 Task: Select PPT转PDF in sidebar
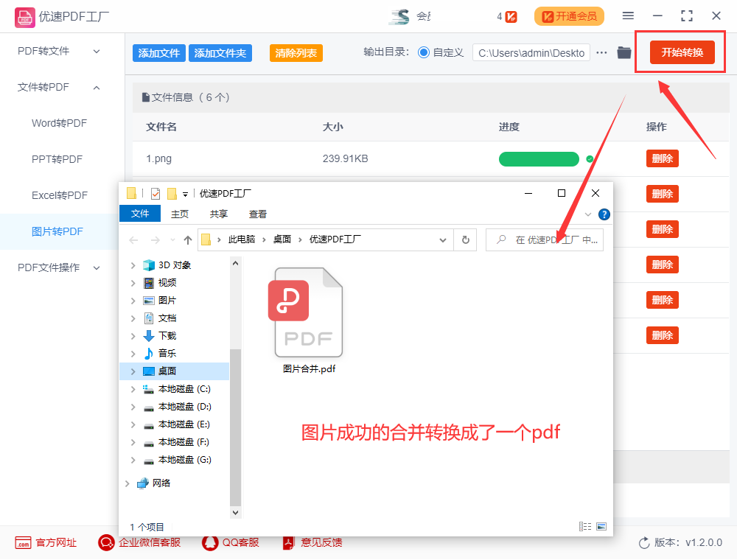[x=57, y=159]
